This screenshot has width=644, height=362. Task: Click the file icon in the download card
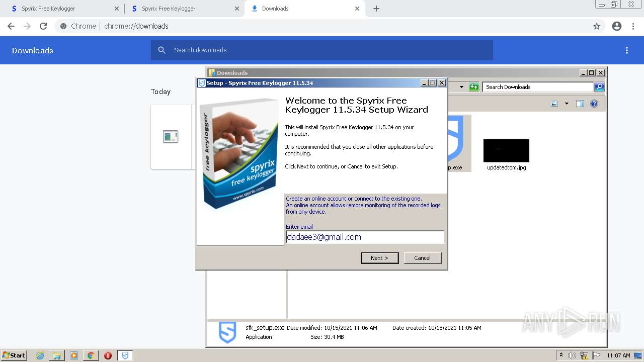(x=171, y=136)
